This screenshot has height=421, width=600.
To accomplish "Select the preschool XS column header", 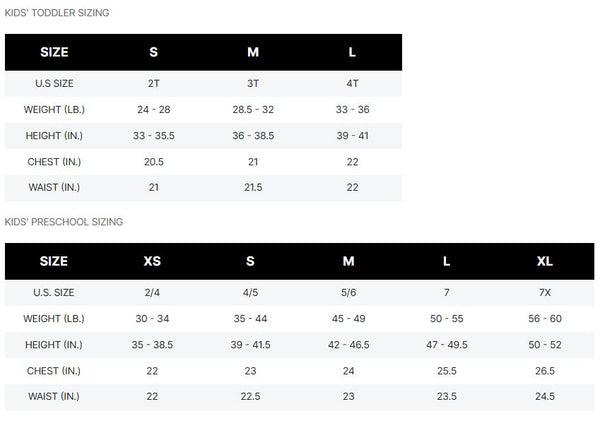I will pyautogui.click(x=152, y=261).
